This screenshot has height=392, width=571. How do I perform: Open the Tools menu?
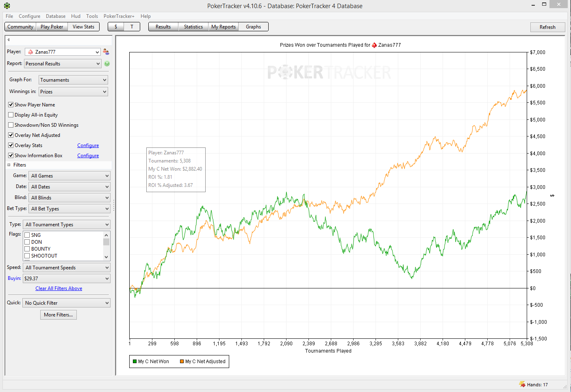pyautogui.click(x=92, y=16)
